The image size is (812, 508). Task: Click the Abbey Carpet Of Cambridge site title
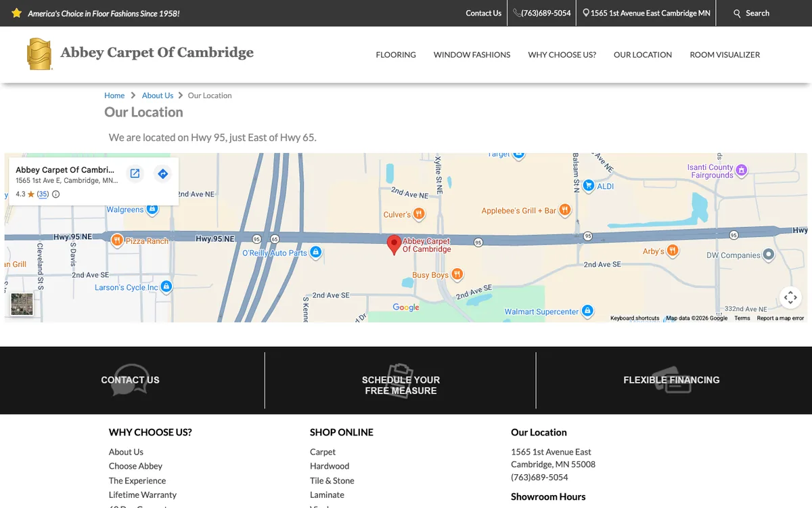(x=157, y=53)
